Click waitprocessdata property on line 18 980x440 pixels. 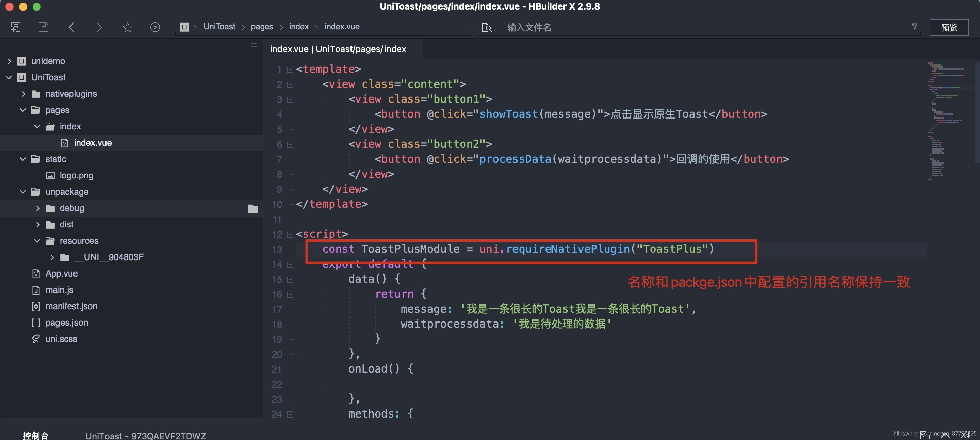click(x=450, y=324)
